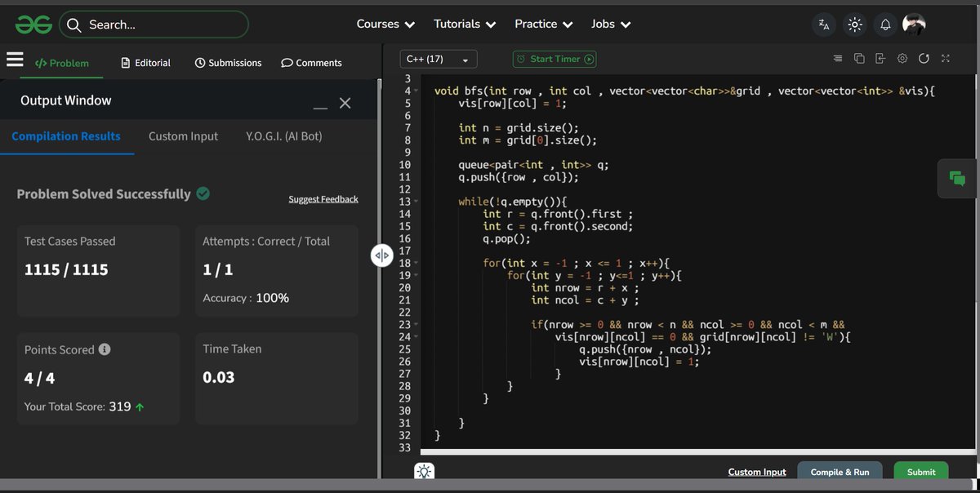Open the Submissions tab
Viewport: 980px width, 493px height.
(x=229, y=63)
